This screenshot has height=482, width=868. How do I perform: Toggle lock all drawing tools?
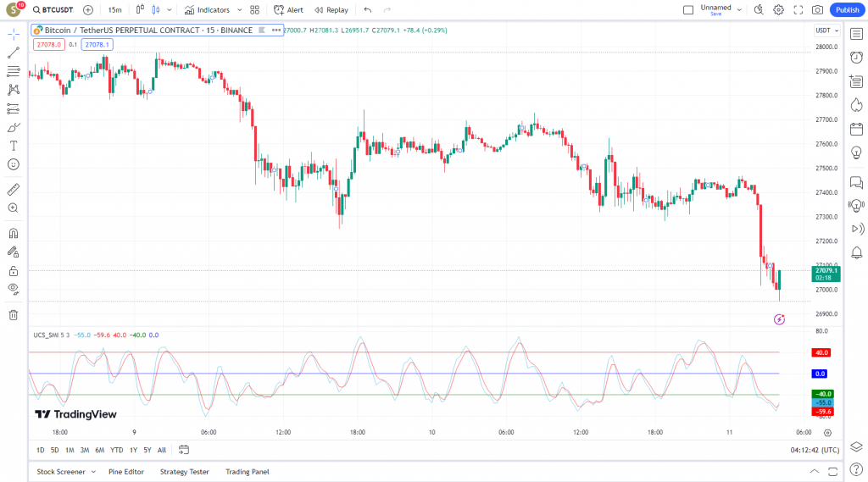coord(14,271)
